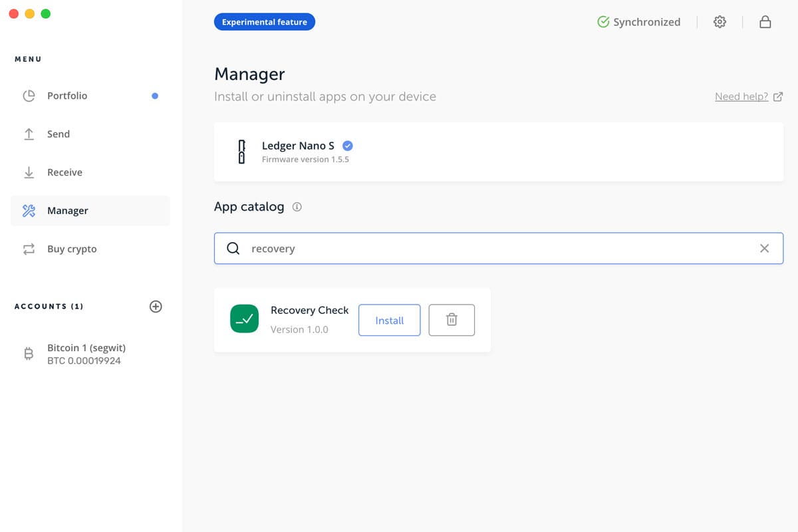Open the Portfolio section
This screenshot has width=798, height=532.
tap(90, 96)
